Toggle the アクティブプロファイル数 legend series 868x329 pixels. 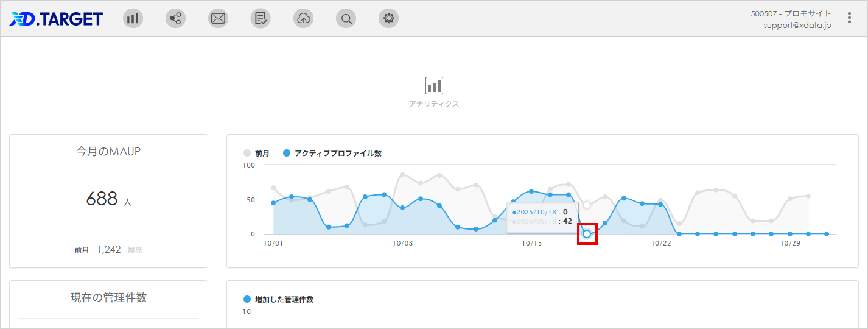332,154
